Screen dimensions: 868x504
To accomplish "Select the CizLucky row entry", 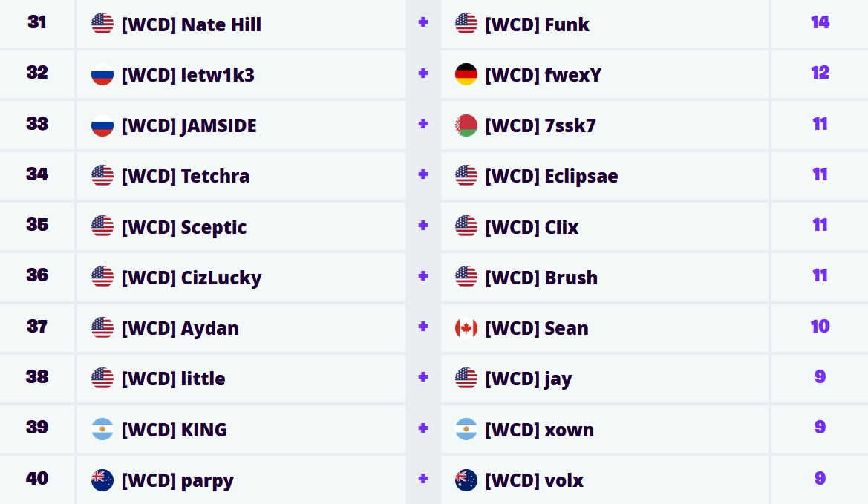I will click(191, 277).
